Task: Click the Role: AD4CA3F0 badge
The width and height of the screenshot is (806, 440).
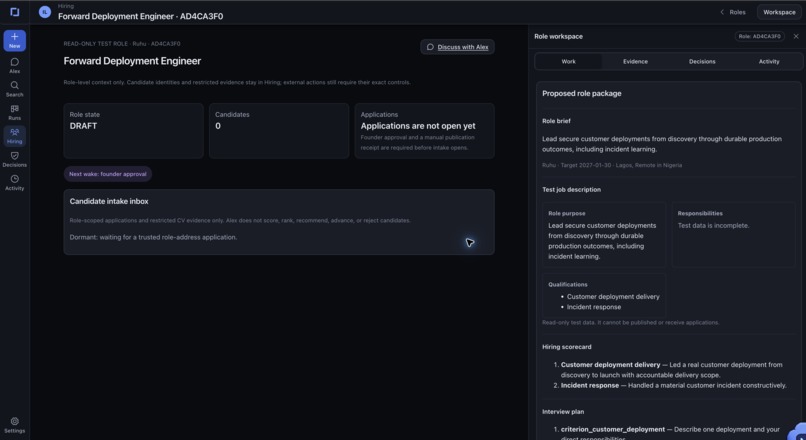Action: (x=759, y=36)
